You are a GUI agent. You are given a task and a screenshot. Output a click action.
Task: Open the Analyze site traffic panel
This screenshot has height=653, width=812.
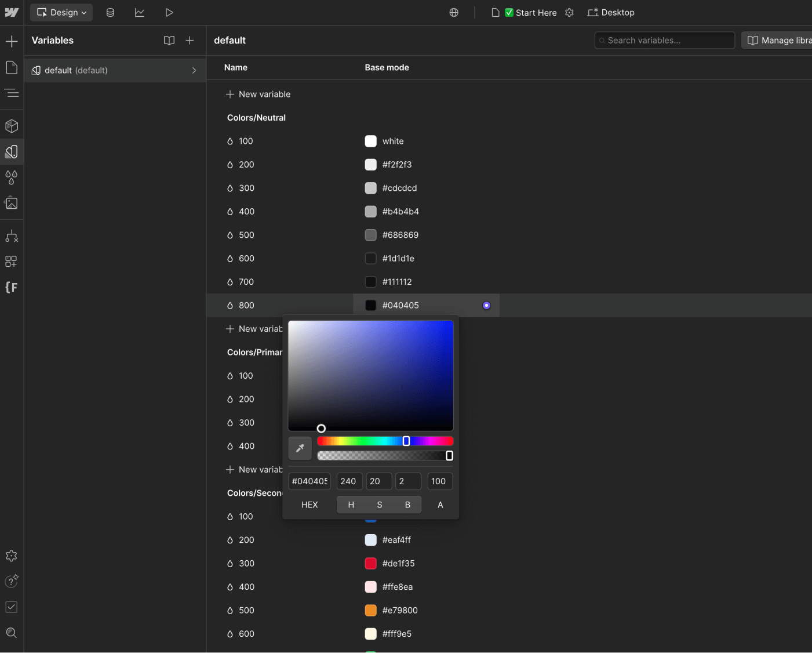point(140,12)
